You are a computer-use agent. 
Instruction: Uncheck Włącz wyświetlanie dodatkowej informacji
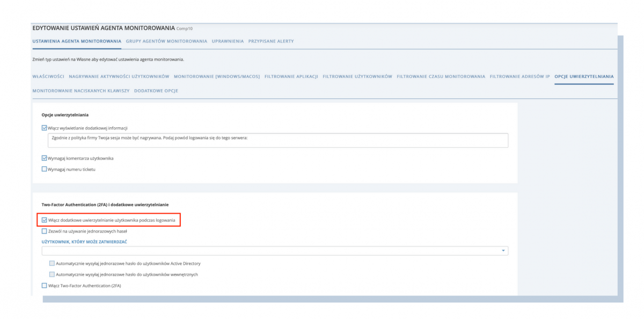[x=45, y=128]
